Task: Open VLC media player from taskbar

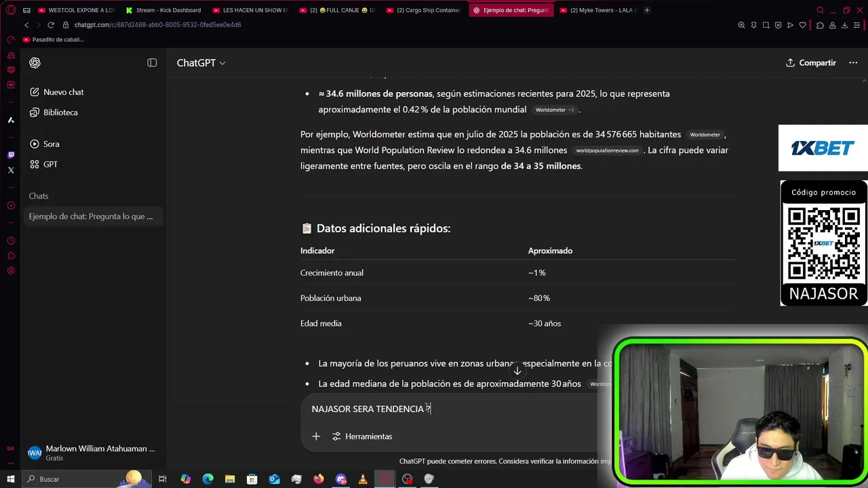Action: click(x=363, y=479)
